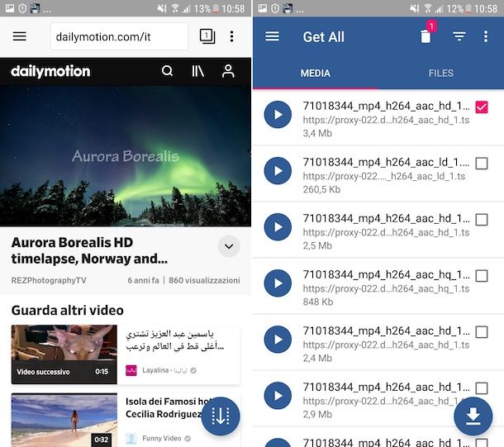The image size is (504, 447).
Task: Tap the 2,4 Mb file proxy URL
Action: coord(386,345)
